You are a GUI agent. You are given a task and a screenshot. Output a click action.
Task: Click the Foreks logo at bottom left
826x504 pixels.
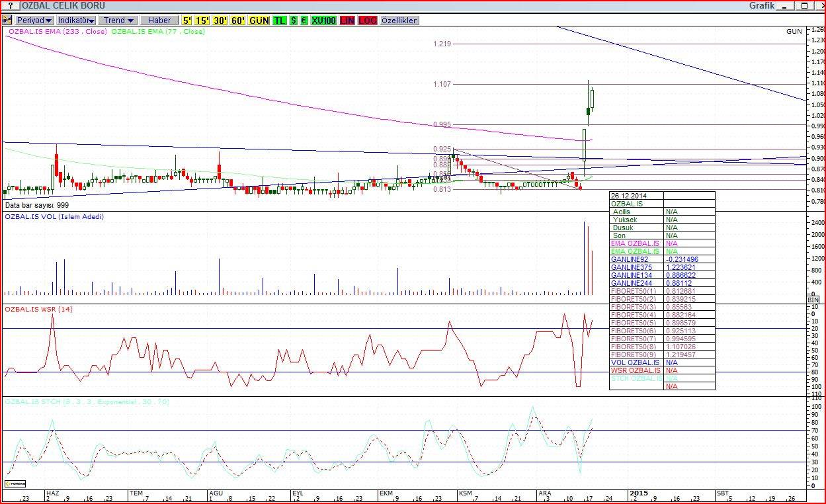(x=15, y=483)
